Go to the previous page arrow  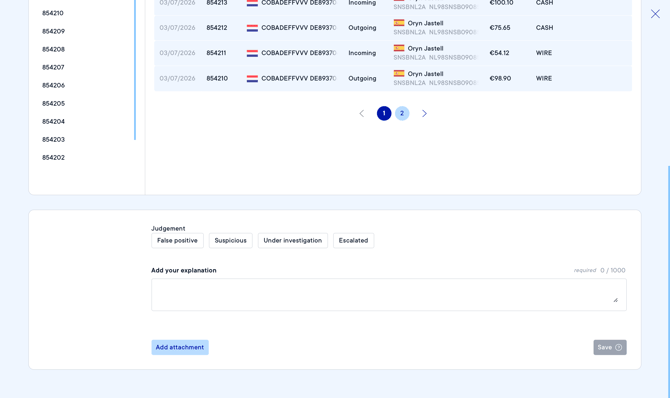361,113
